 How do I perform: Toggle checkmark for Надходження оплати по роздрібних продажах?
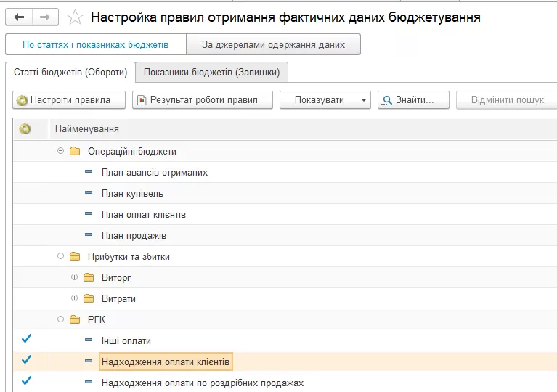pyautogui.click(x=26, y=380)
